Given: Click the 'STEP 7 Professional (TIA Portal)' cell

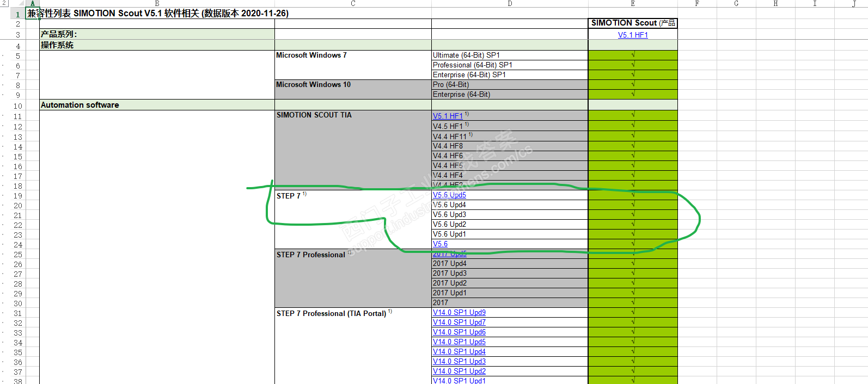Looking at the screenshot, I should pyautogui.click(x=353, y=346).
